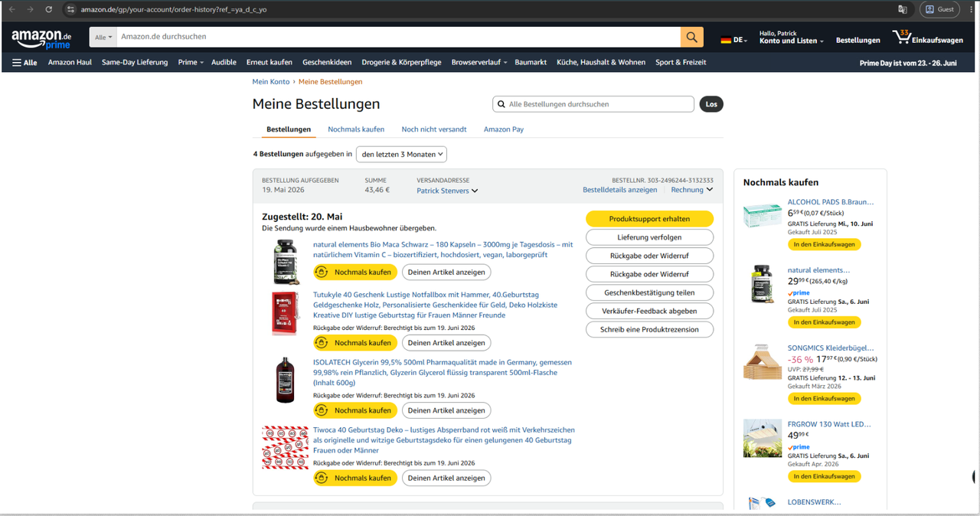The width and height of the screenshot is (980, 516).
Task: Click the orange search magnifier button
Action: [691, 37]
